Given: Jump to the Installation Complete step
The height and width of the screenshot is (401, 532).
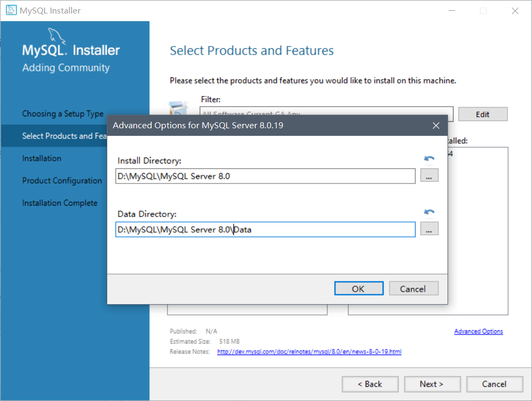Looking at the screenshot, I should tap(60, 203).
